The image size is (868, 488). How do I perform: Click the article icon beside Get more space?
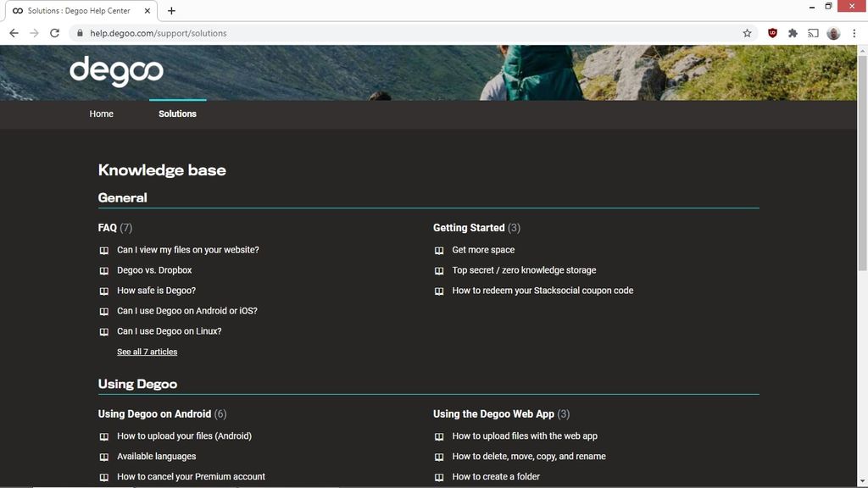(439, 250)
